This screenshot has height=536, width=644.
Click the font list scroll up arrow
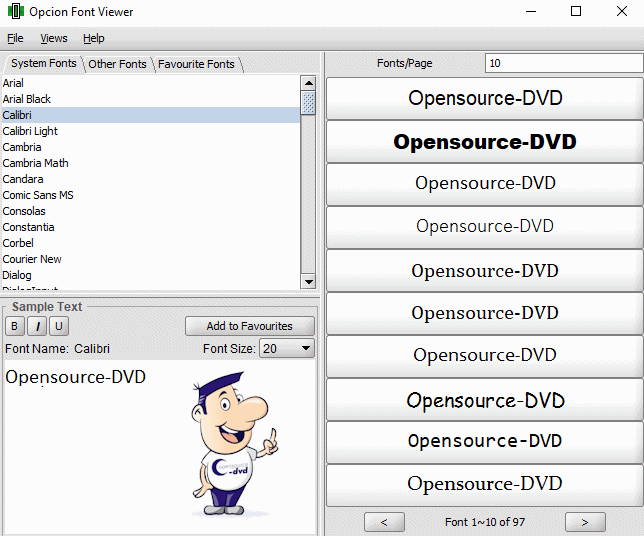coord(308,83)
